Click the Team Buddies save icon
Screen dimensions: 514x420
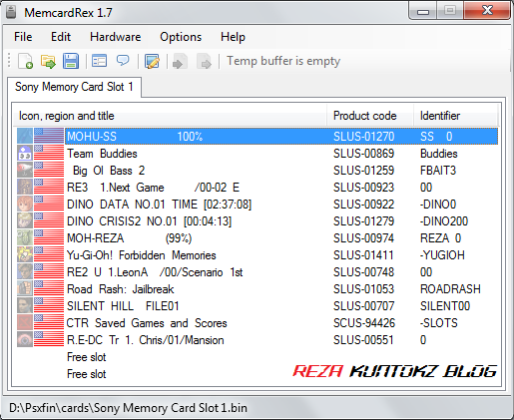[25, 153]
